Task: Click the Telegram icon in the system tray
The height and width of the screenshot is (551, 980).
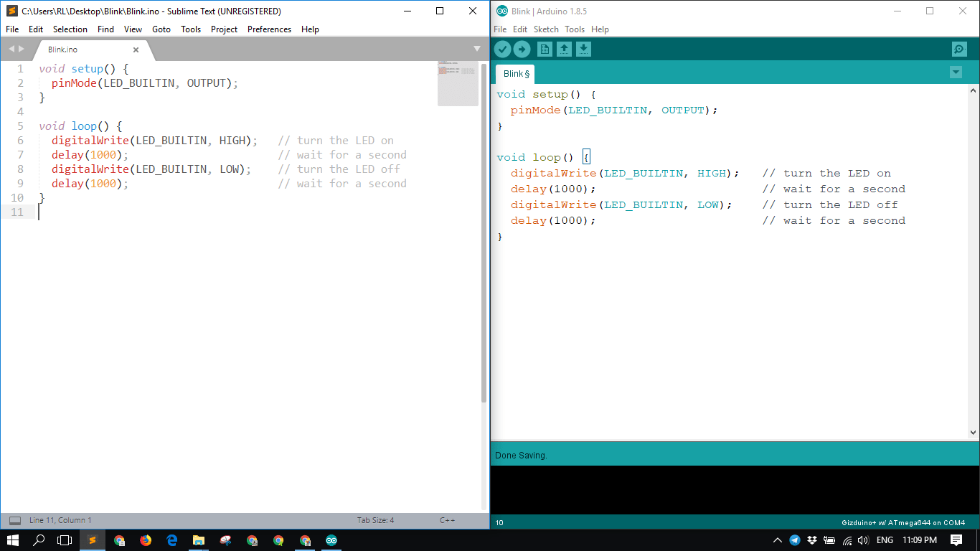Action: 794,540
